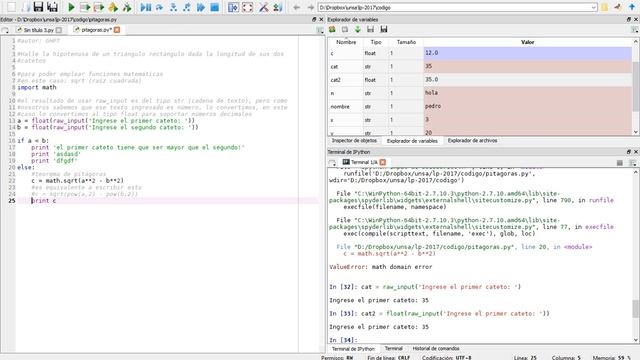Screen dimensions: 640x360
Task: Browse for a working directory folder
Action: click(604, 7)
